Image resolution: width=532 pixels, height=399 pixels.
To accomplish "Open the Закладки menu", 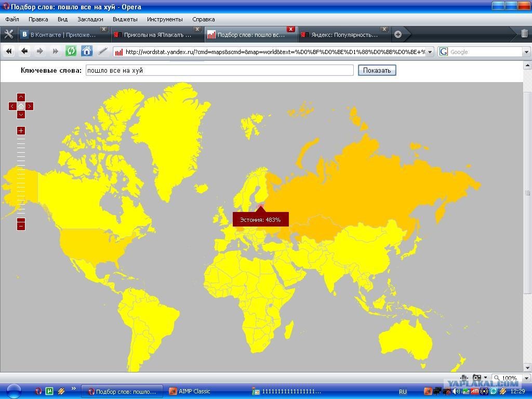I will [90, 19].
